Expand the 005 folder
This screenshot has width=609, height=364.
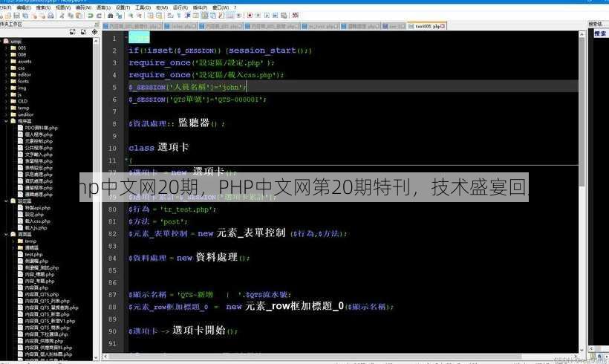pyautogui.click(x=6, y=48)
